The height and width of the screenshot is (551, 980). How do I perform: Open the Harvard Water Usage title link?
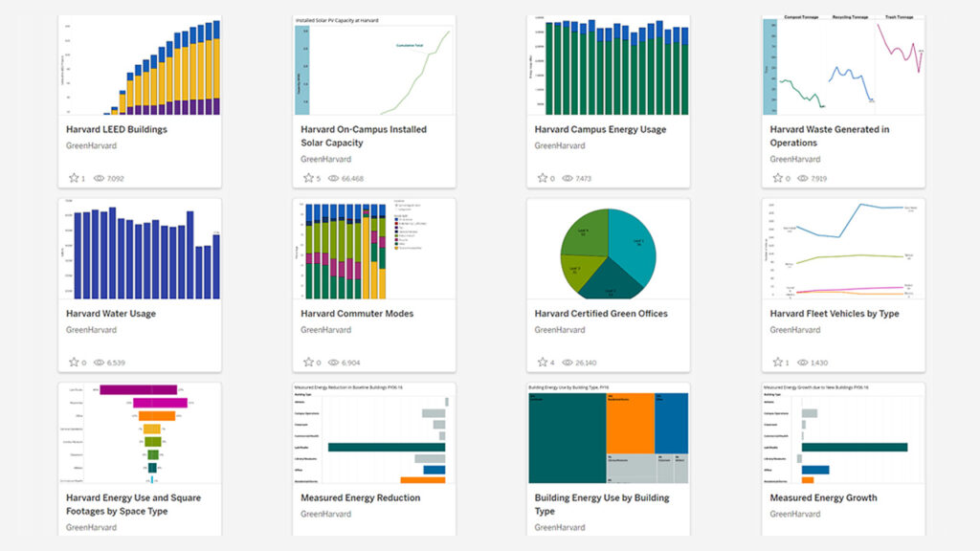[x=111, y=314]
